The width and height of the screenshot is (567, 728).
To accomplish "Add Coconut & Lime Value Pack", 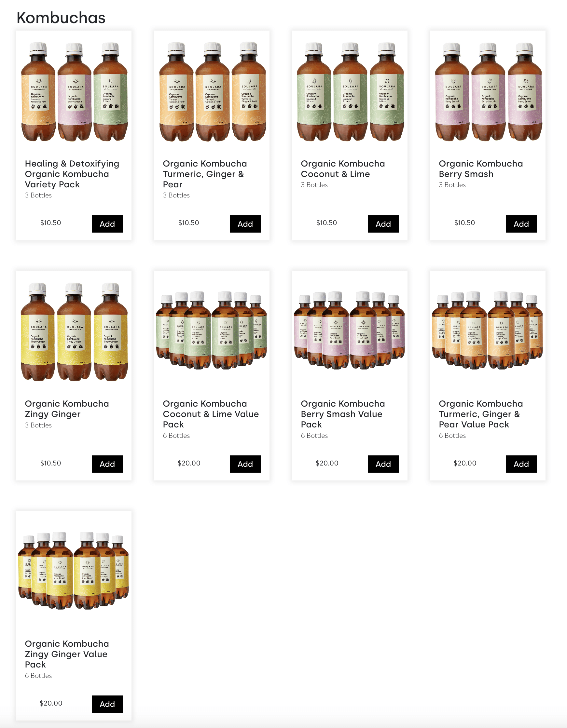I will [245, 464].
